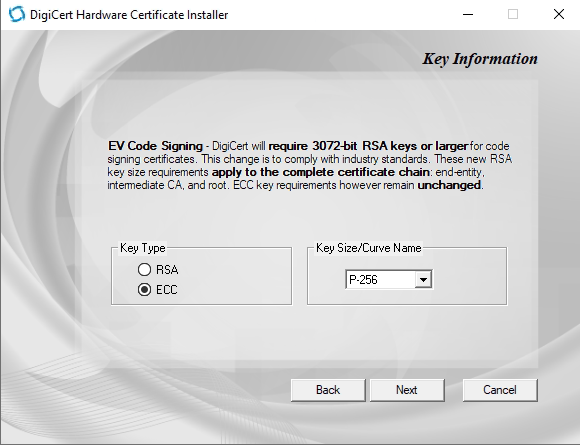Close the DigiCert installer window
The width and height of the screenshot is (580, 445).
pos(559,14)
